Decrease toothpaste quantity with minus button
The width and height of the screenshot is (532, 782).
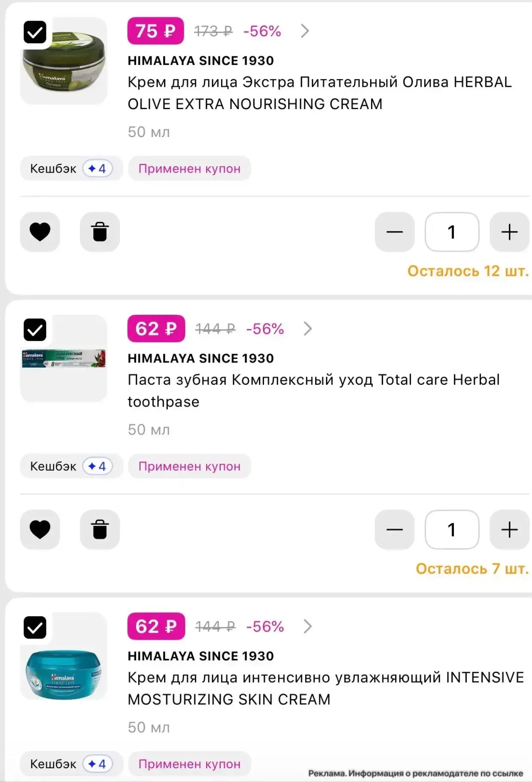pos(395,529)
